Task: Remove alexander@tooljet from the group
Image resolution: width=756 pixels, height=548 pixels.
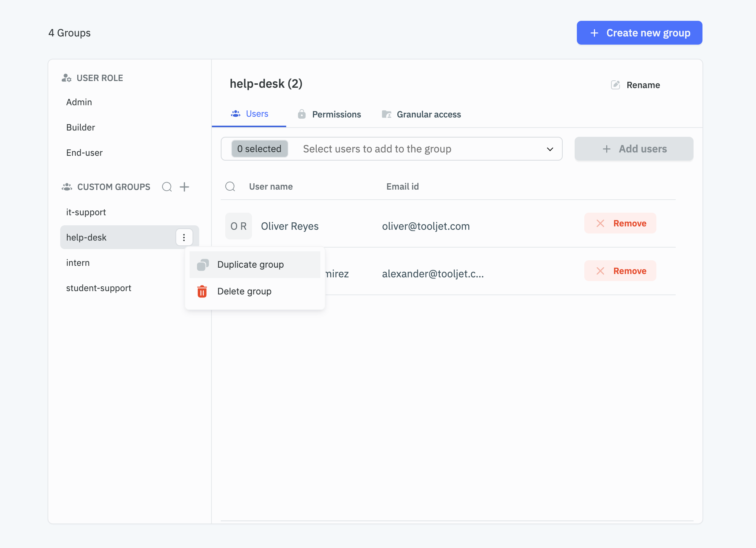Action: click(620, 271)
